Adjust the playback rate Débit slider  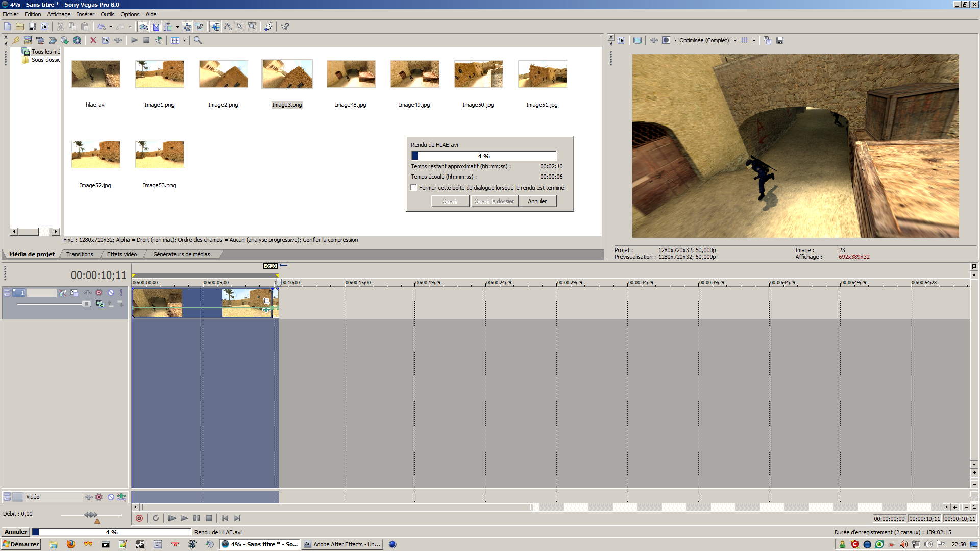[x=92, y=515]
